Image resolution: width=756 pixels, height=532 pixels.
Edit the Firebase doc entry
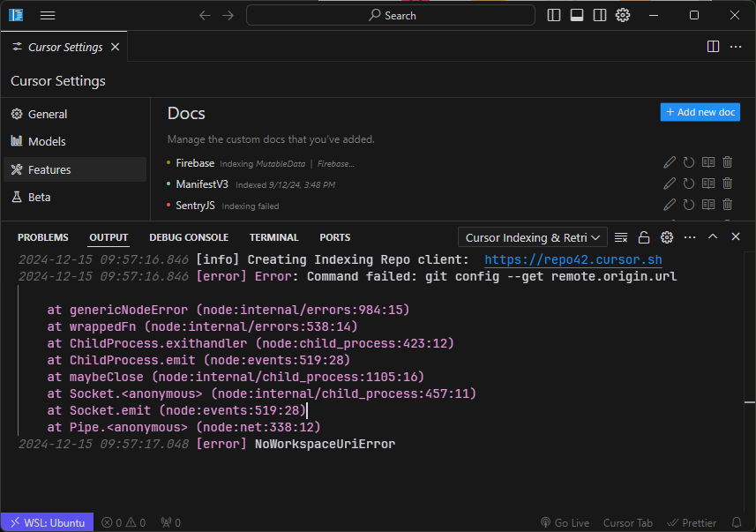point(670,162)
